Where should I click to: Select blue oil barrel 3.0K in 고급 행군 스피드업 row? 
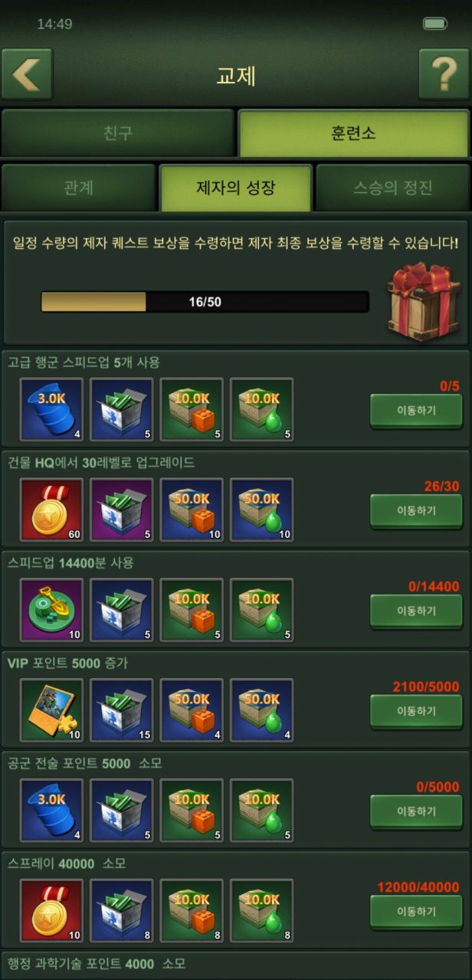[x=51, y=409]
